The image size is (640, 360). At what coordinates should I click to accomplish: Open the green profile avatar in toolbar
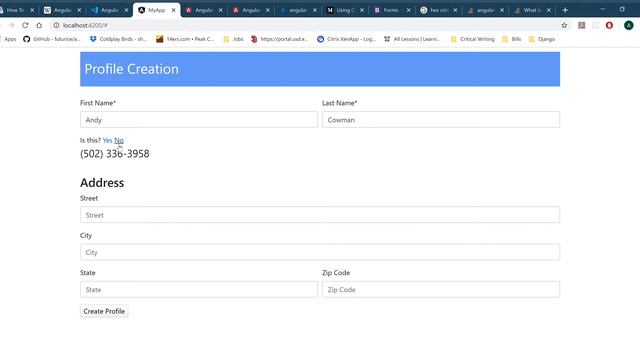coord(629,25)
